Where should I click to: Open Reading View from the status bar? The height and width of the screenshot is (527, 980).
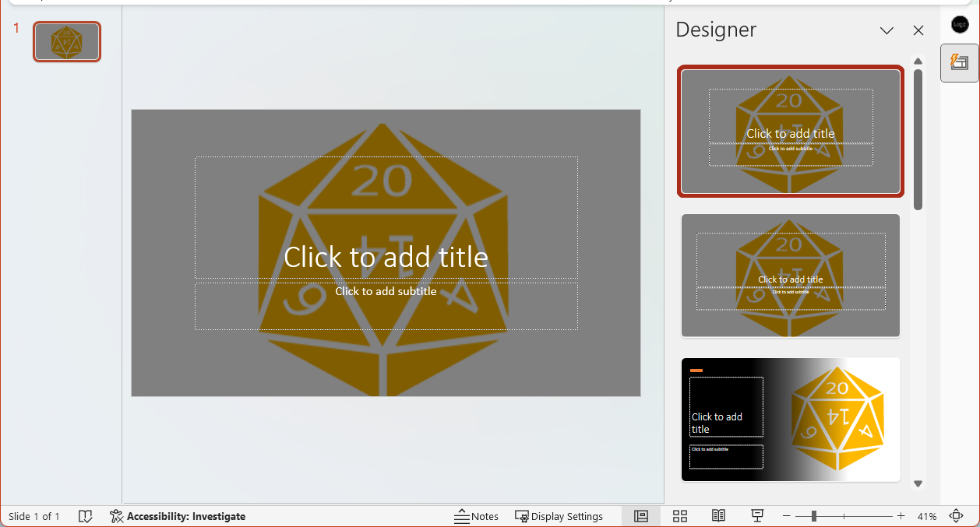tap(717, 515)
